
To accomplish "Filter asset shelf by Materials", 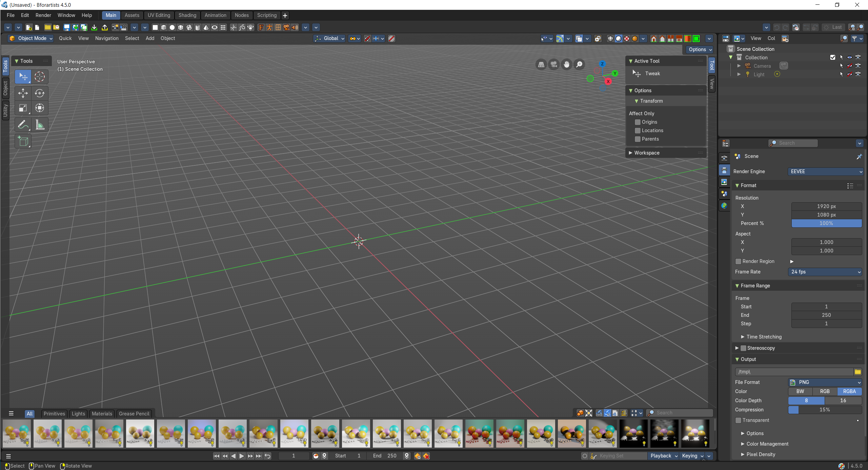I will pyautogui.click(x=102, y=414).
